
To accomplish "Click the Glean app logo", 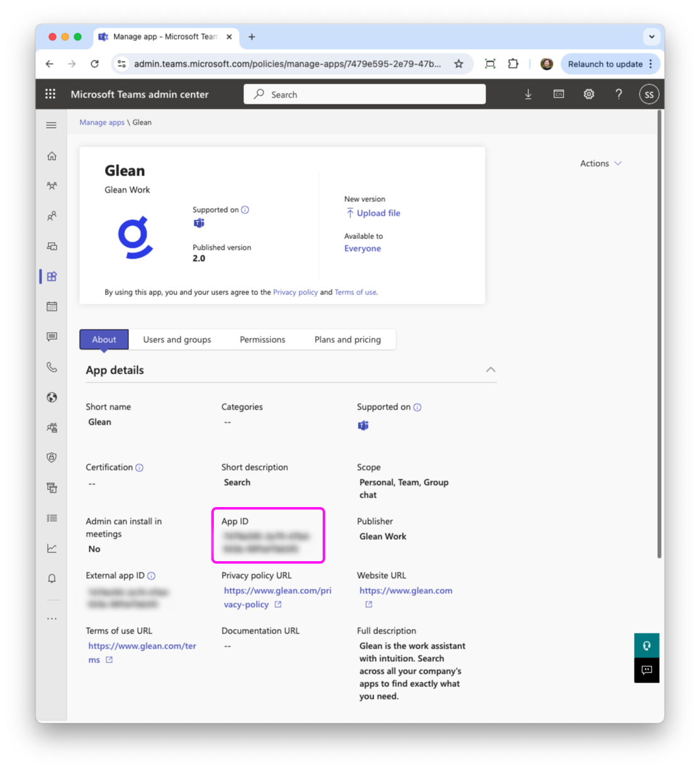I will [x=136, y=237].
